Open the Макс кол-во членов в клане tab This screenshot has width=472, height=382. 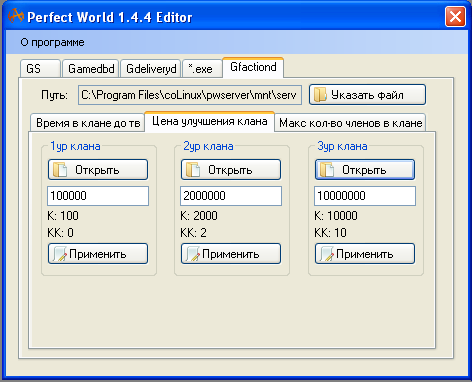[350, 123]
